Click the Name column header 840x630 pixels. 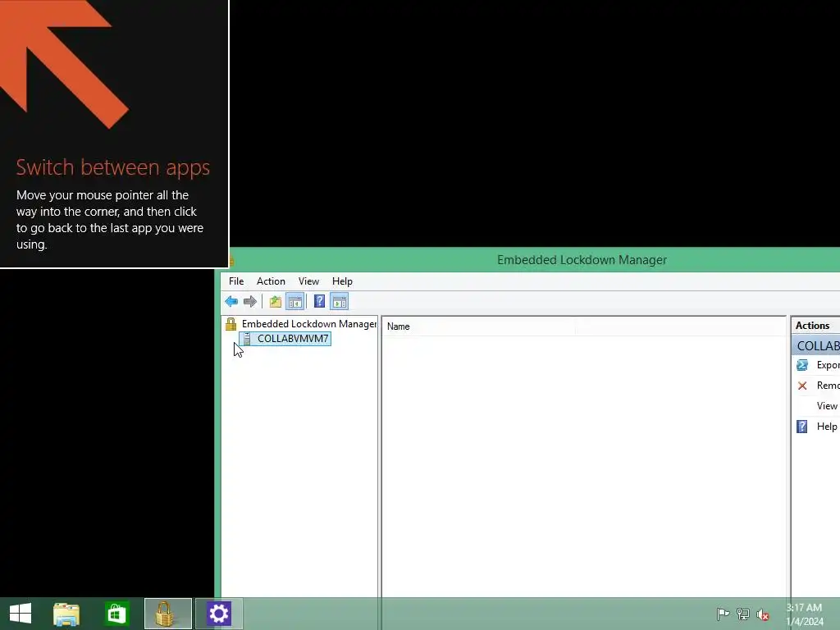478,326
